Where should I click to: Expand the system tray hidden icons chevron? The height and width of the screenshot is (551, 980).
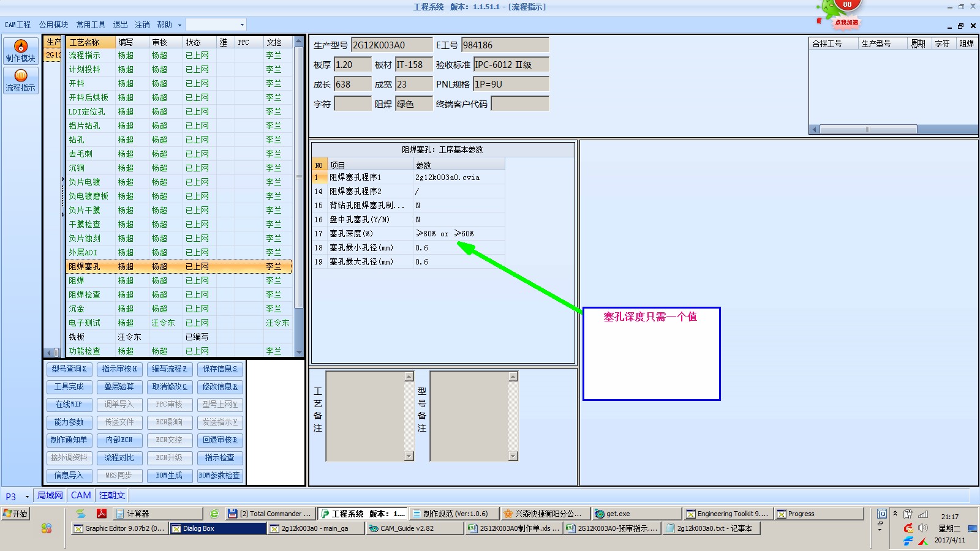(x=895, y=514)
